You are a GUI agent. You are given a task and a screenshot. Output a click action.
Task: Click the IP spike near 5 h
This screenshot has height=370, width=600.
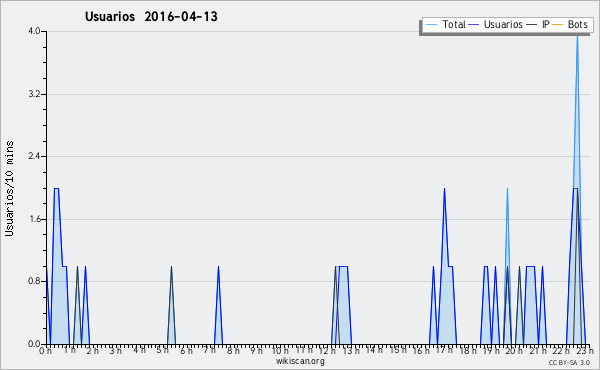pyautogui.click(x=171, y=305)
